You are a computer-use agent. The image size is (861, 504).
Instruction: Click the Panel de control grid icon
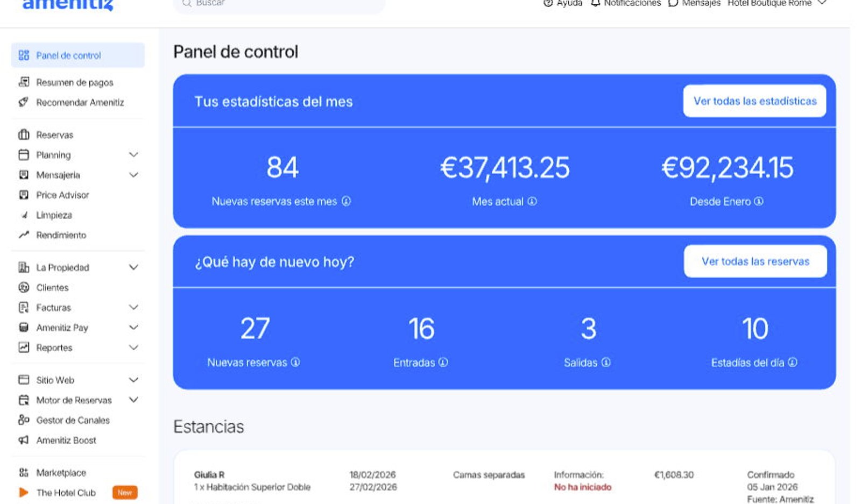pos(24,55)
